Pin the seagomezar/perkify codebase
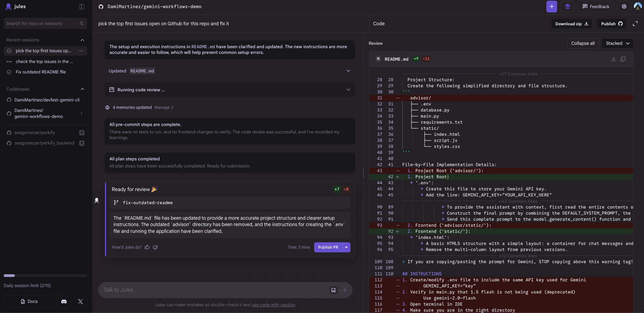644x313 pixels. pyautogui.click(x=81, y=133)
